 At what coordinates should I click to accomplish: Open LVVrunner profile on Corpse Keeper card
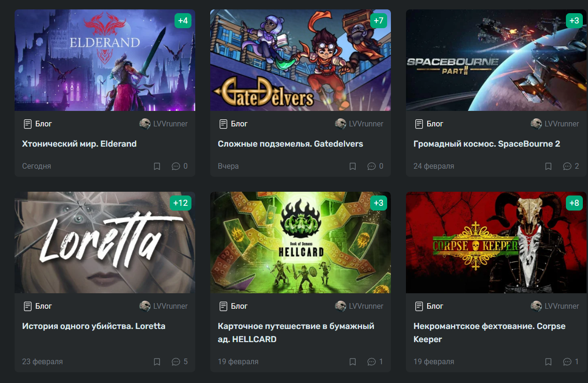pyautogui.click(x=555, y=306)
